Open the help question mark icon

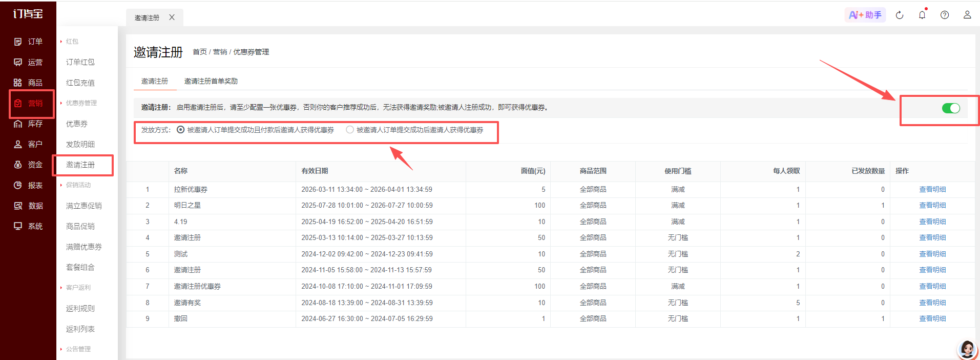tap(945, 15)
